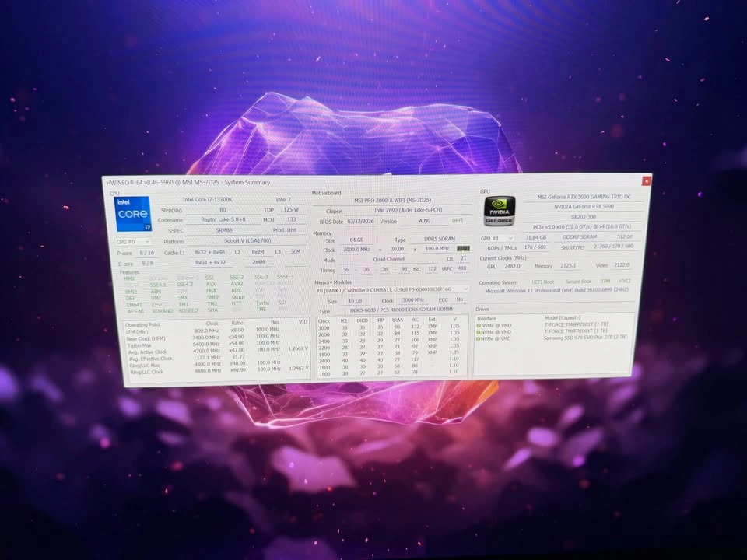The height and width of the screenshot is (560, 747).
Task: Click the DDR5 SDRAM memory type field
Action: point(439,239)
